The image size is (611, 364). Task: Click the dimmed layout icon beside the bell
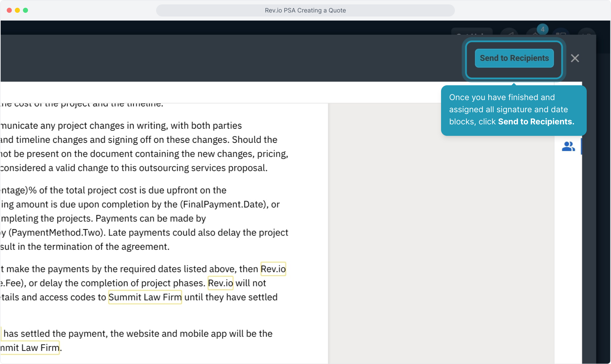561,33
